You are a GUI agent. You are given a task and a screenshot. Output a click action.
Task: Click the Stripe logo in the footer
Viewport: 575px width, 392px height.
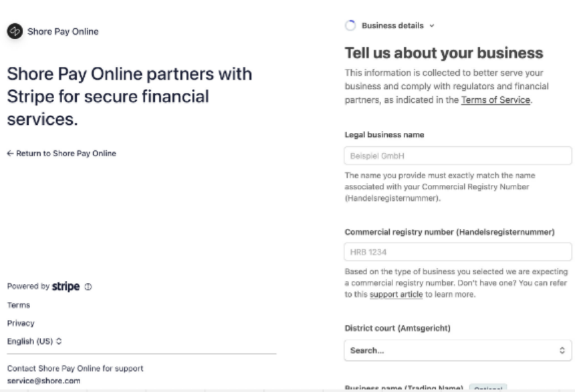(x=66, y=286)
